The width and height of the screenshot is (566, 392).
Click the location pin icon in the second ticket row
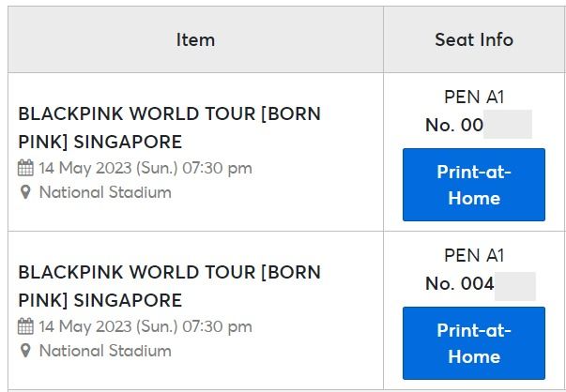tap(26, 352)
